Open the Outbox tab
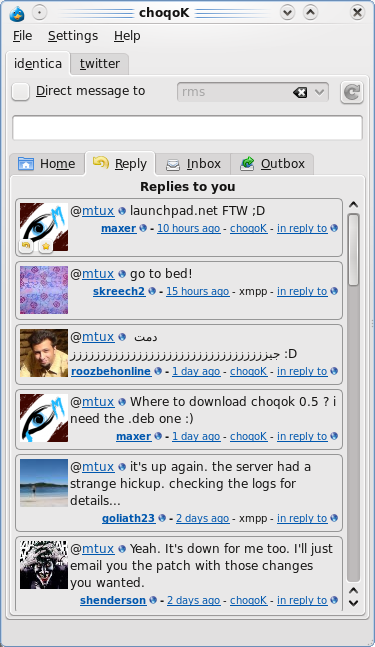Screen dimensions: 375x647 [272, 164]
